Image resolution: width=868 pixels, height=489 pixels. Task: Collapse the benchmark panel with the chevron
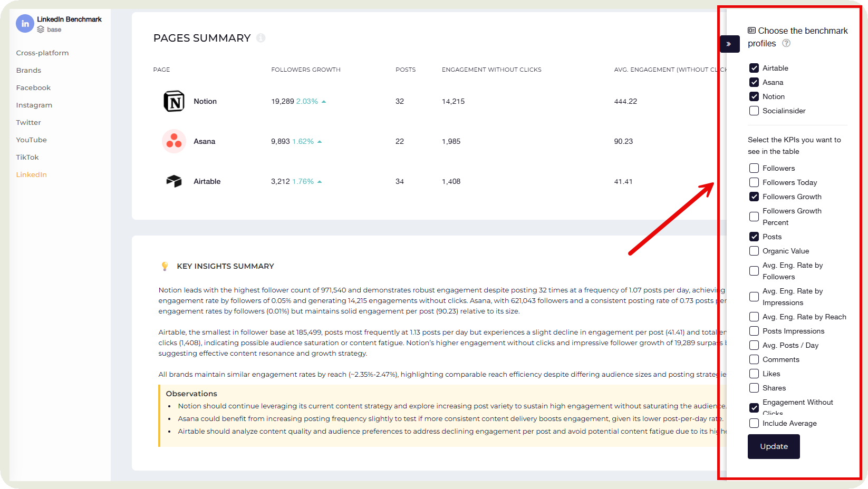(x=729, y=44)
